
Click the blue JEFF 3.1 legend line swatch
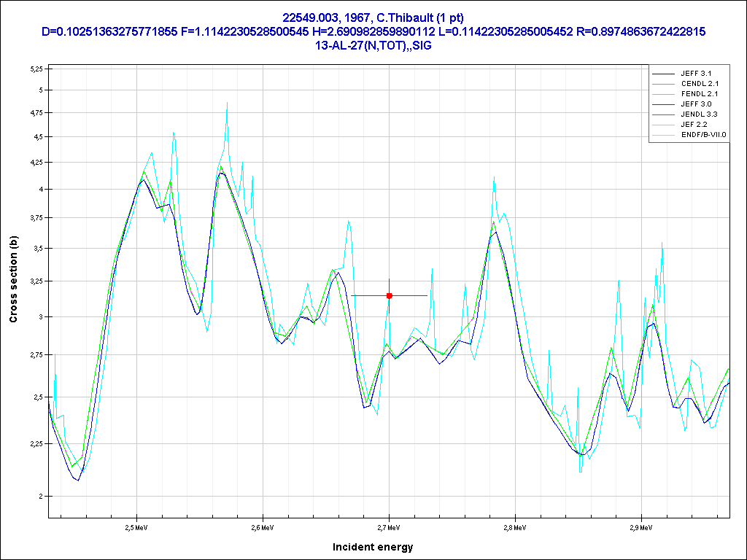[x=663, y=74]
